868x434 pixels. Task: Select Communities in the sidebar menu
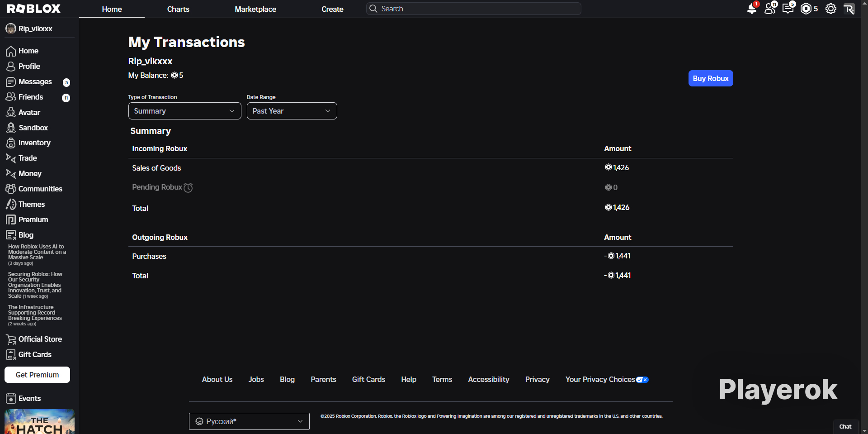click(40, 189)
